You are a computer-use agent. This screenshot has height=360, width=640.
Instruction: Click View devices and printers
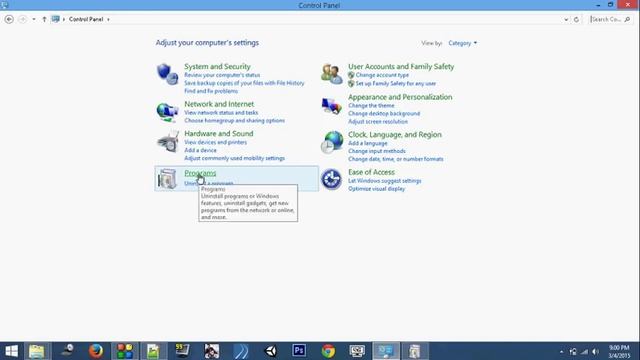coord(216,142)
